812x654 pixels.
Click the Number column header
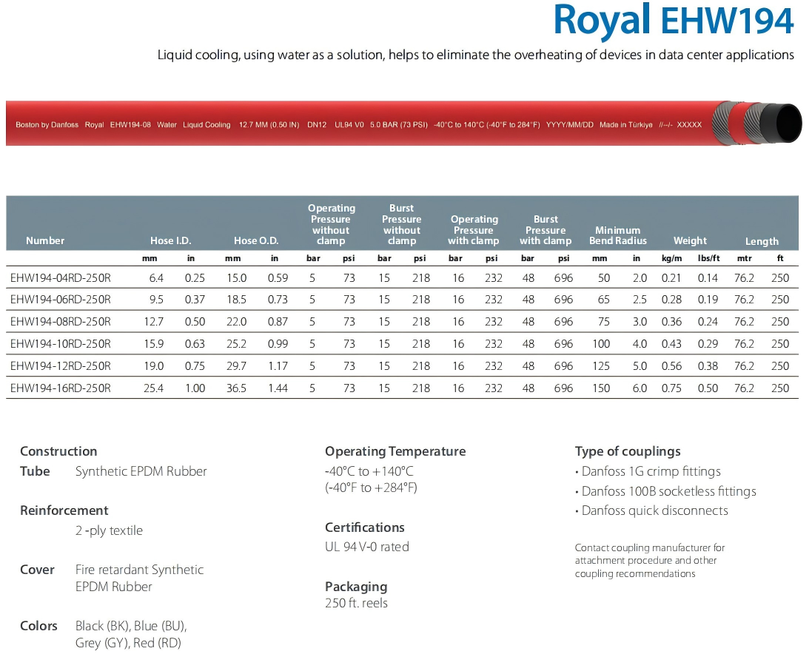pos(45,240)
